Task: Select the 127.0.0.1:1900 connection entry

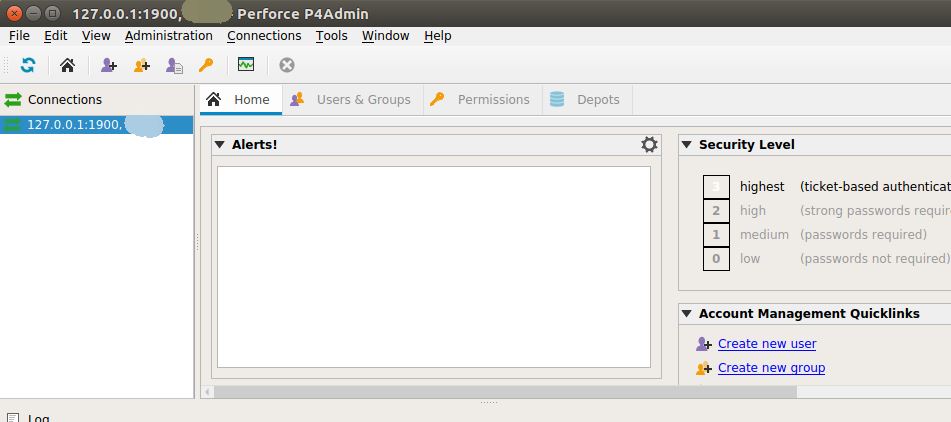Action: pos(96,125)
